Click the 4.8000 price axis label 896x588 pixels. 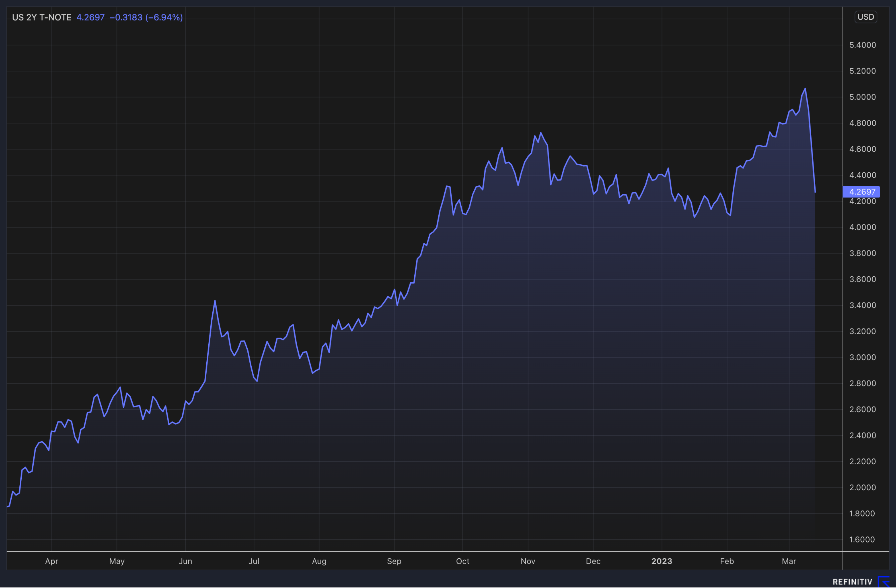point(862,123)
